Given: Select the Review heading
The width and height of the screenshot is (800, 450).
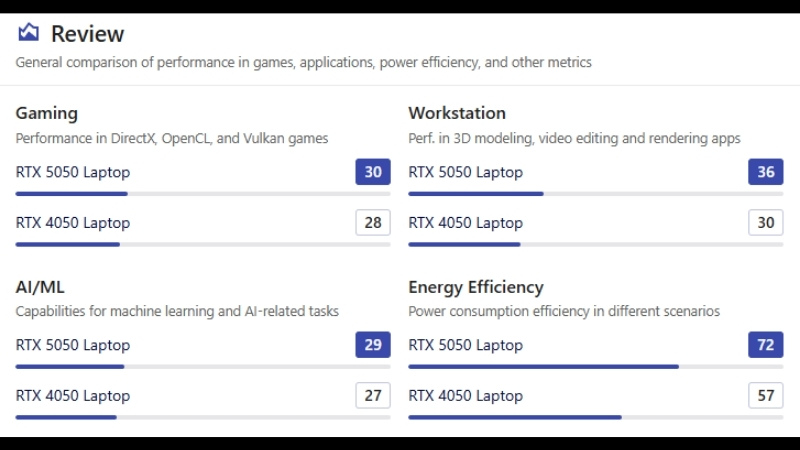Looking at the screenshot, I should pos(87,34).
